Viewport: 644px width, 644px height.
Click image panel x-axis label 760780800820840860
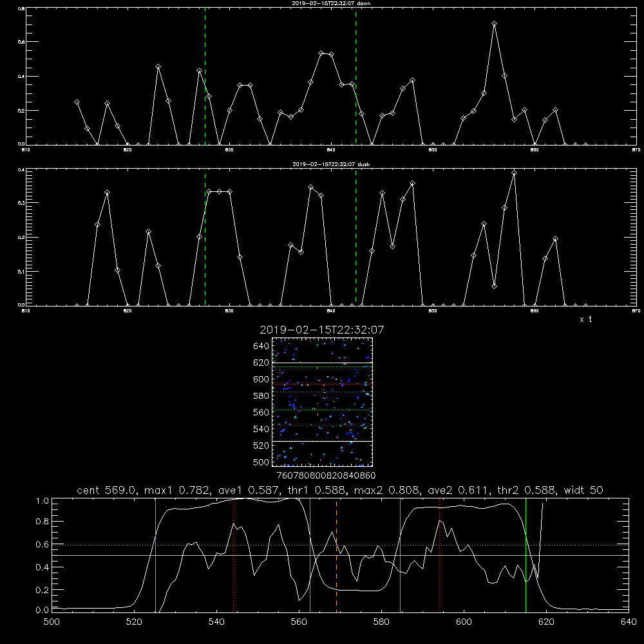[326, 476]
